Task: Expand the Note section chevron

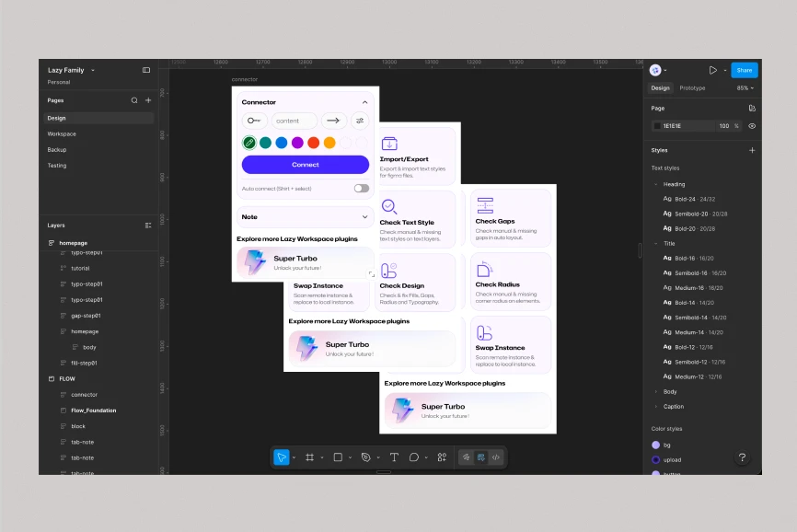Action: [x=364, y=217]
